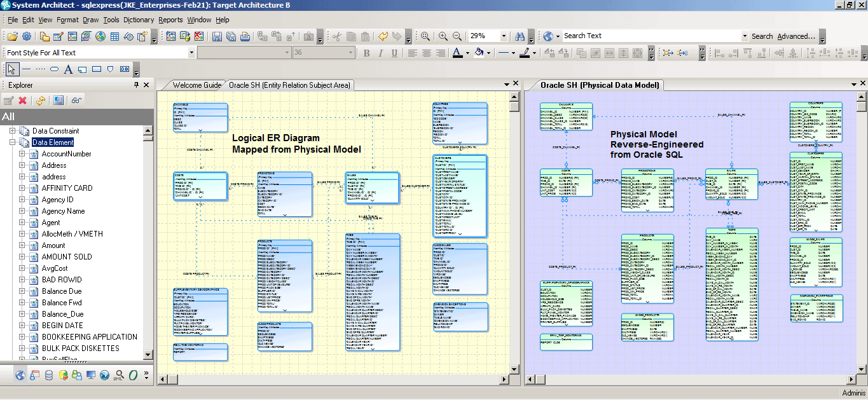Toggle Underline text formatting
Viewport: 868px width, 400px height.
pyautogui.click(x=395, y=53)
